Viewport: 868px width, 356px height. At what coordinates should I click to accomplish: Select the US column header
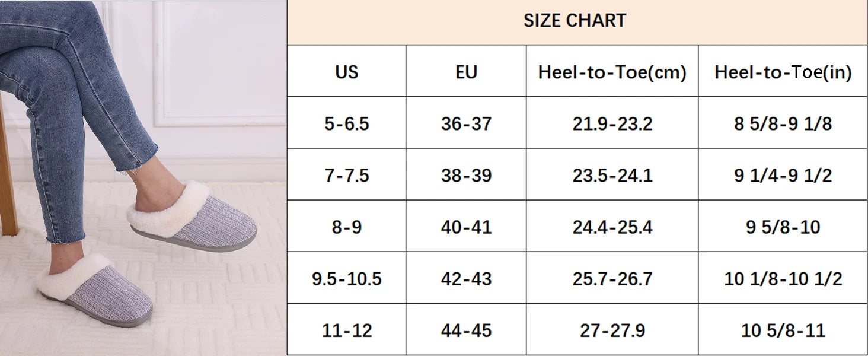tap(347, 71)
